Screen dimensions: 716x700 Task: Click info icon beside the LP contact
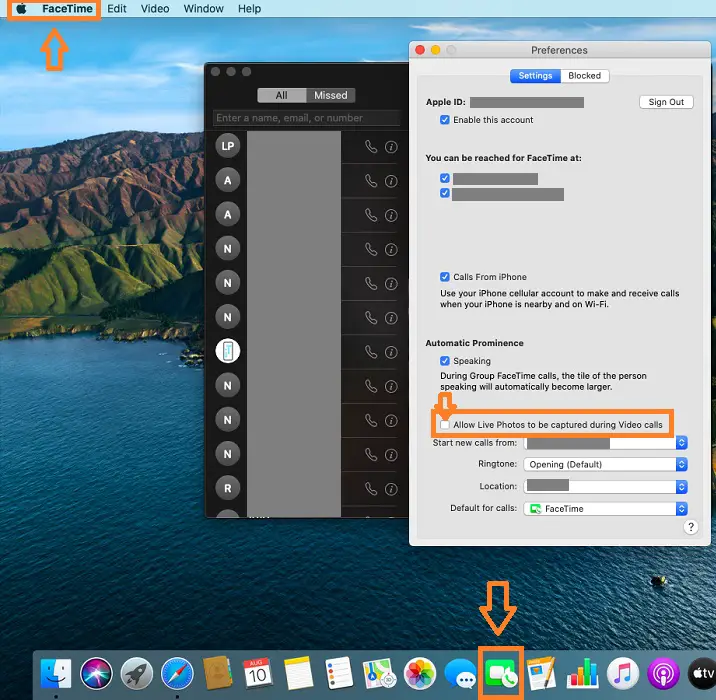click(x=391, y=146)
